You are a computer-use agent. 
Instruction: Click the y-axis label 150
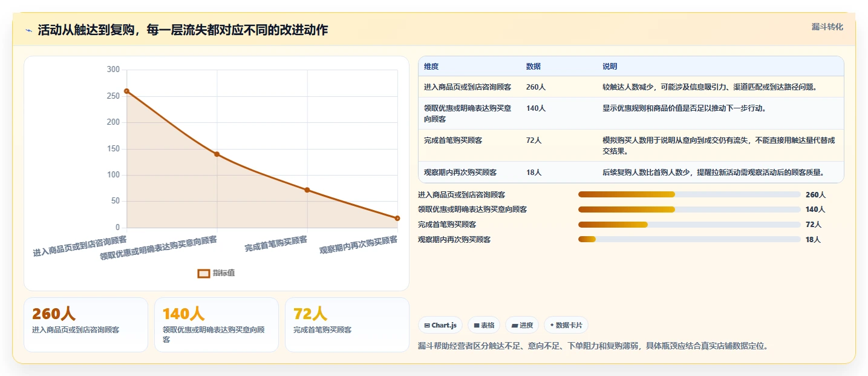coord(113,149)
